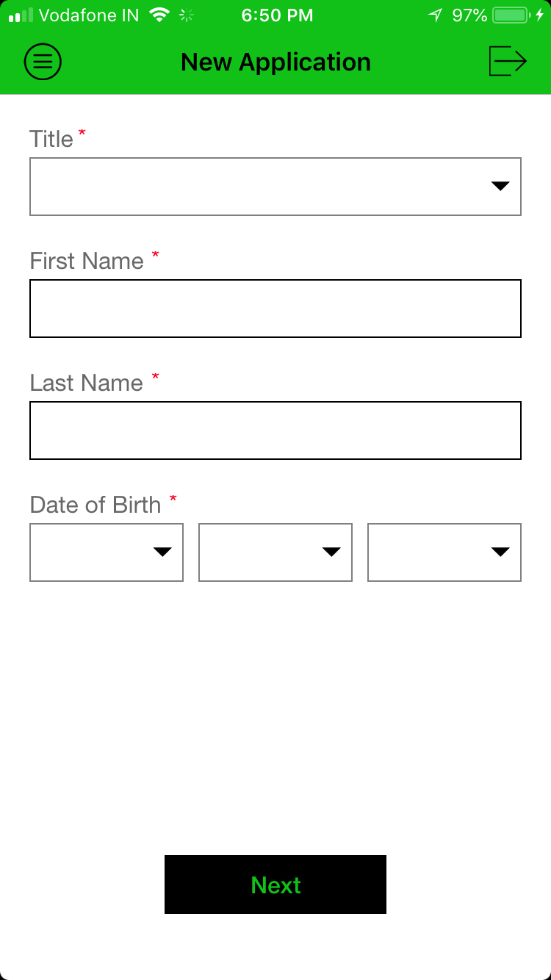This screenshot has width=551, height=980.
Task: Tap the battery icon in status bar
Action: (511, 15)
